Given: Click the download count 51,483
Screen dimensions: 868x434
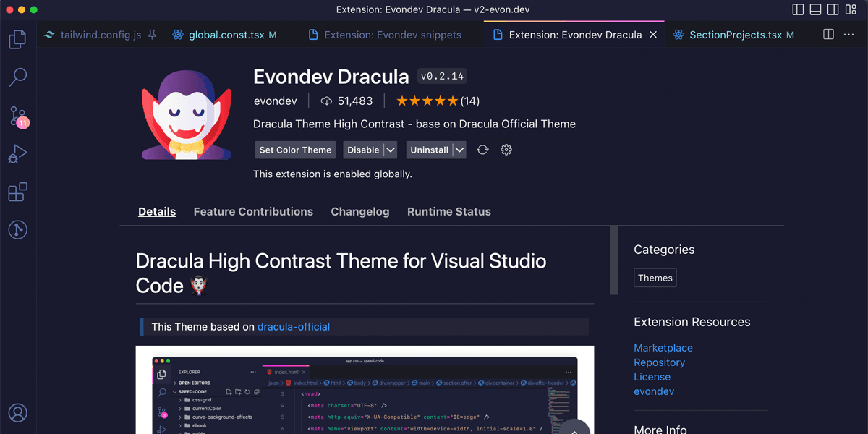Looking at the screenshot, I should (x=346, y=101).
